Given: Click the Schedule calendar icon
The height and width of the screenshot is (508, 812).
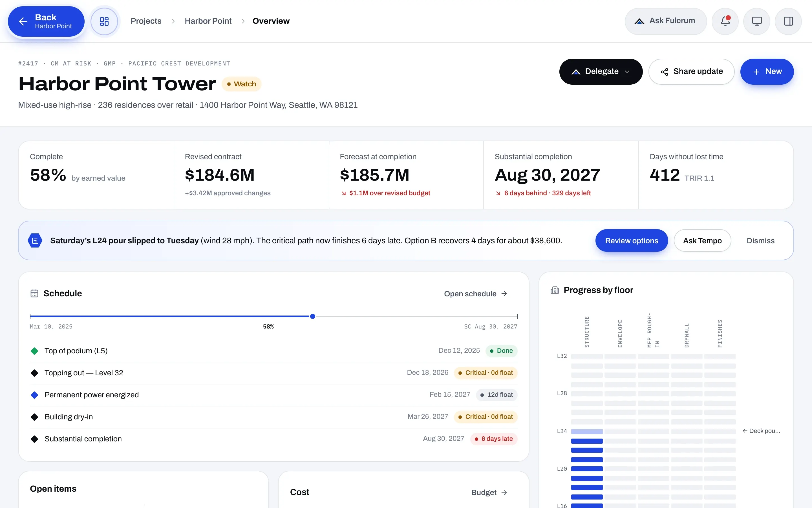Looking at the screenshot, I should point(34,293).
